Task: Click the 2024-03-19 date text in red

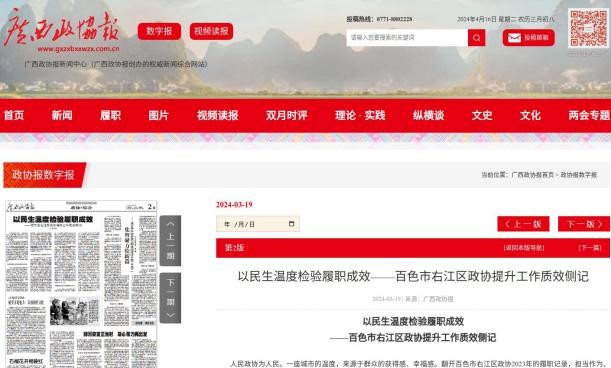Action: [234, 205]
